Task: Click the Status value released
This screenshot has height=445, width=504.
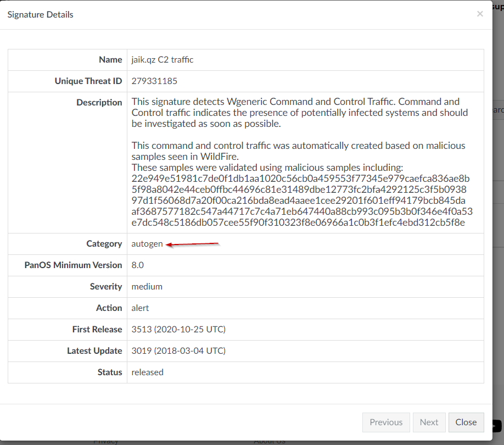Action: 148,372
